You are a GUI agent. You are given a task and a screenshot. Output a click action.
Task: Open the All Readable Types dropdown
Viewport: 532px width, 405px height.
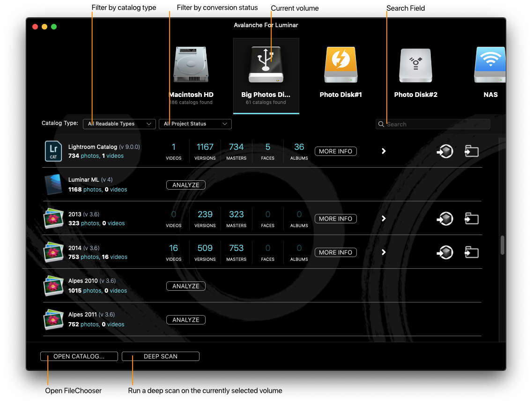(x=119, y=124)
